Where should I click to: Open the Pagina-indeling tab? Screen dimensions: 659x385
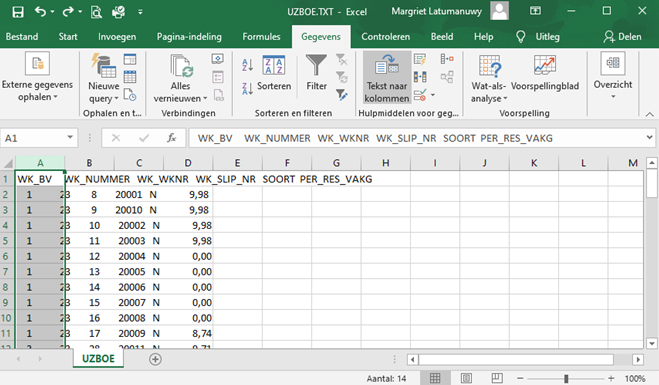pyautogui.click(x=189, y=37)
